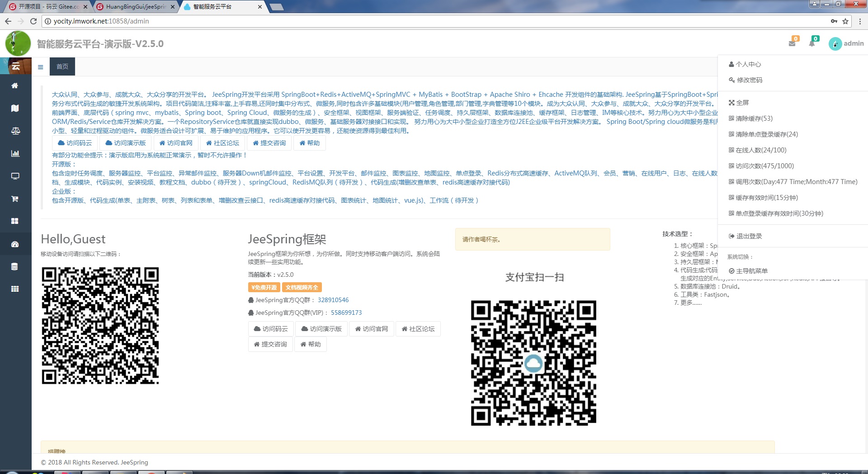Open the home icon in sidebar
Image resolution: width=868 pixels, height=474 pixels.
click(15, 85)
